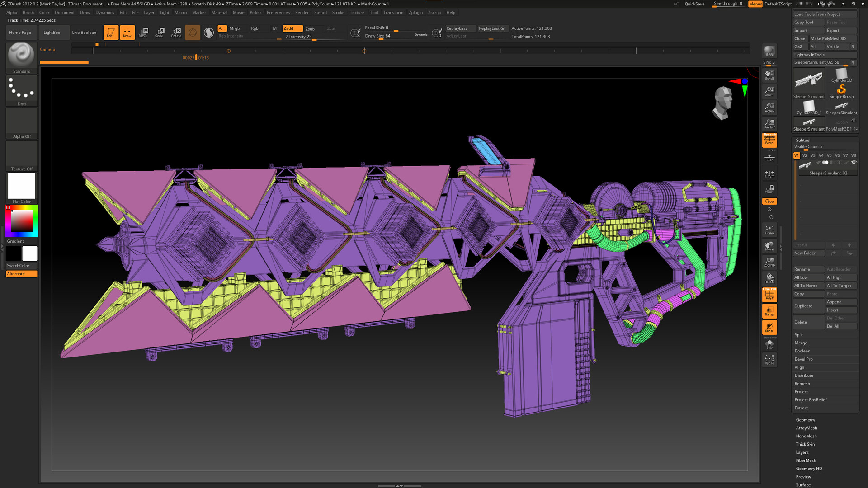Viewport: 868px width, 488px height.
Task: Click the Frame view icon
Action: point(769,230)
